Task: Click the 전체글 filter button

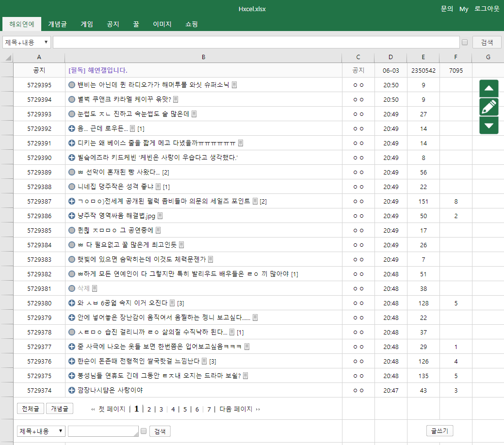Action: (31, 409)
